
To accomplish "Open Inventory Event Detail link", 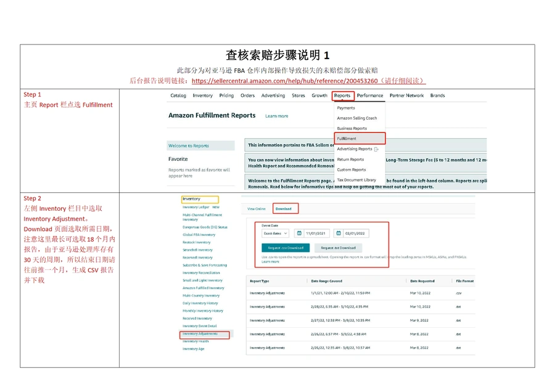I will [200, 326].
